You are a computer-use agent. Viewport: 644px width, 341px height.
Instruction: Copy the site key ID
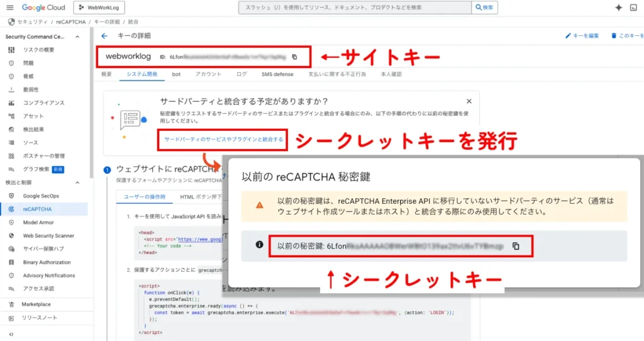294,57
